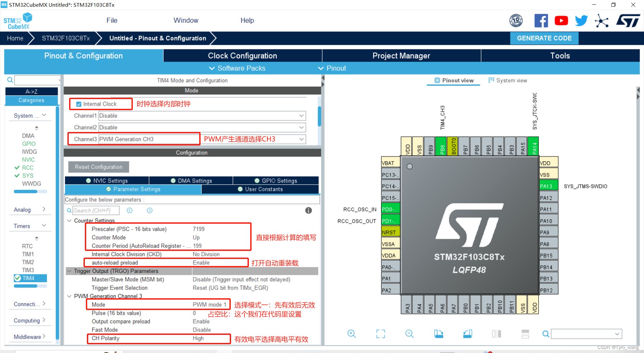
Task: Toggle the BOOT0 pin on the chip
Action: click(x=452, y=146)
